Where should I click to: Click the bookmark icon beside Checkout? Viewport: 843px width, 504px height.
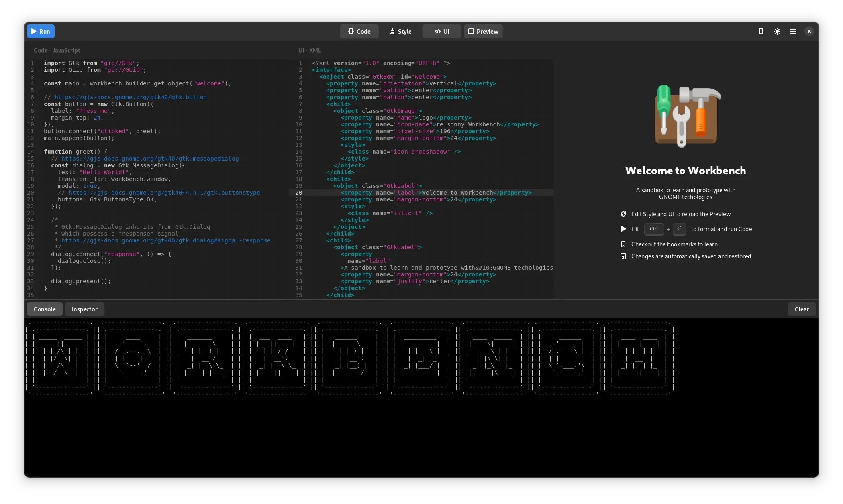click(x=623, y=244)
